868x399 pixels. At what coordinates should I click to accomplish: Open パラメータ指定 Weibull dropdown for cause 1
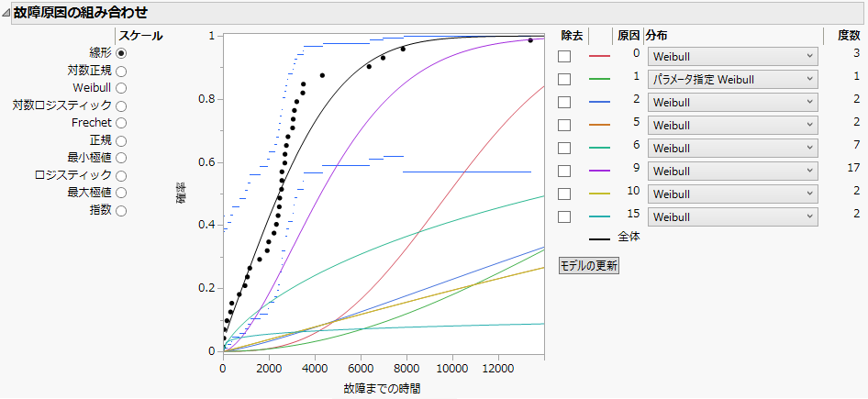[733, 79]
